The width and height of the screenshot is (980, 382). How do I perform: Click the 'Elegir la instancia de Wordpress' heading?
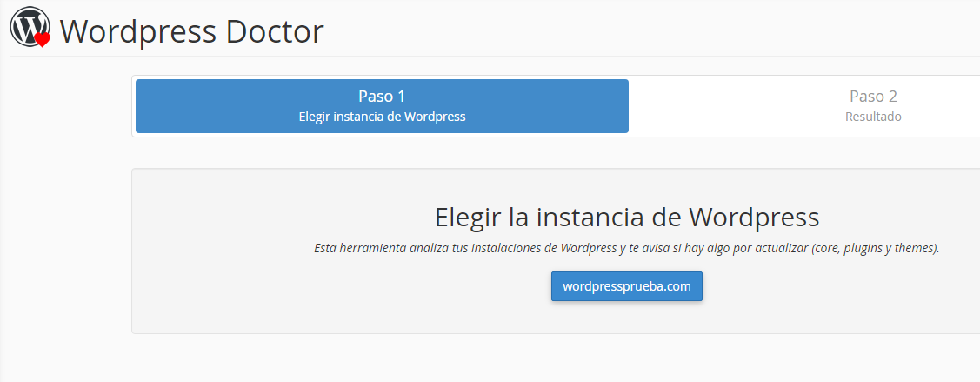[x=626, y=217]
